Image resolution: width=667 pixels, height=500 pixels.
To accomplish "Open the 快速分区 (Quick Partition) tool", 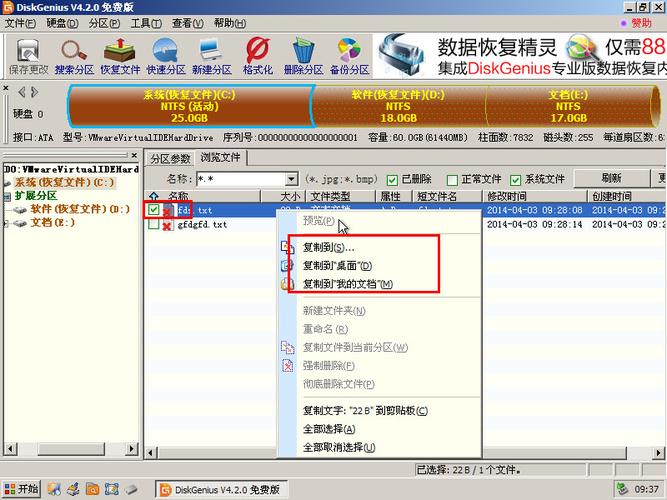I will (x=166, y=55).
